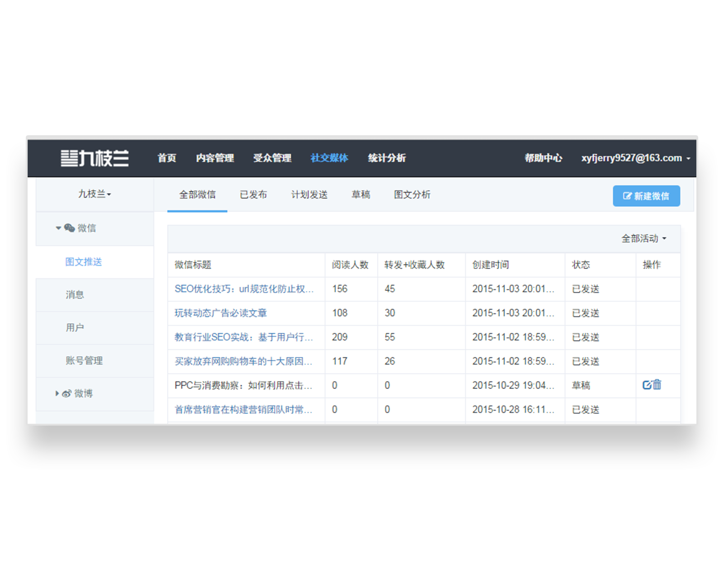Viewport: 724px width, 588px height.
Task: Click the Weibo icon in the sidebar
Action: tap(67, 394)
